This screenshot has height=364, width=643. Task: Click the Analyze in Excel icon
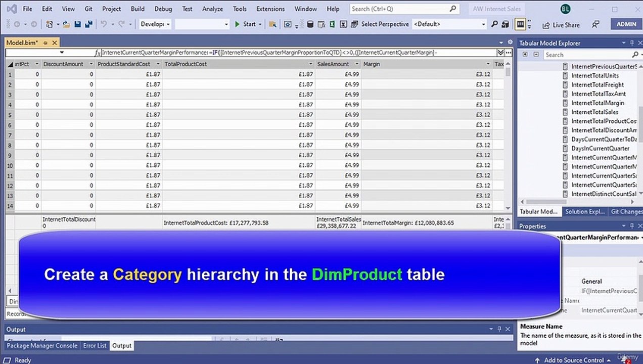(x=332, y=24)
